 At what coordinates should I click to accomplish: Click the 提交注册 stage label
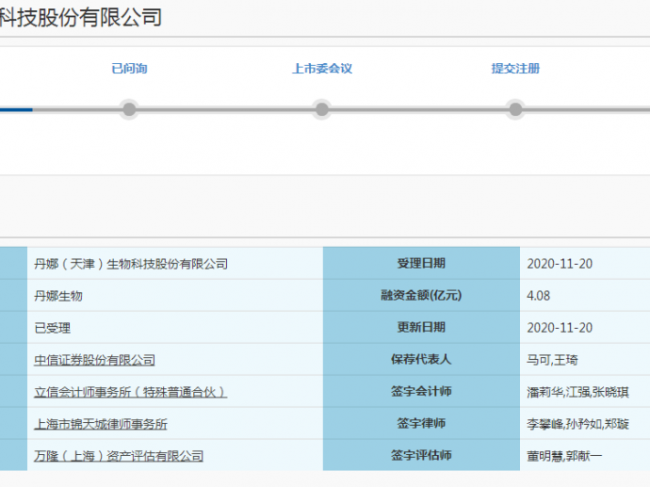(516, 68)
